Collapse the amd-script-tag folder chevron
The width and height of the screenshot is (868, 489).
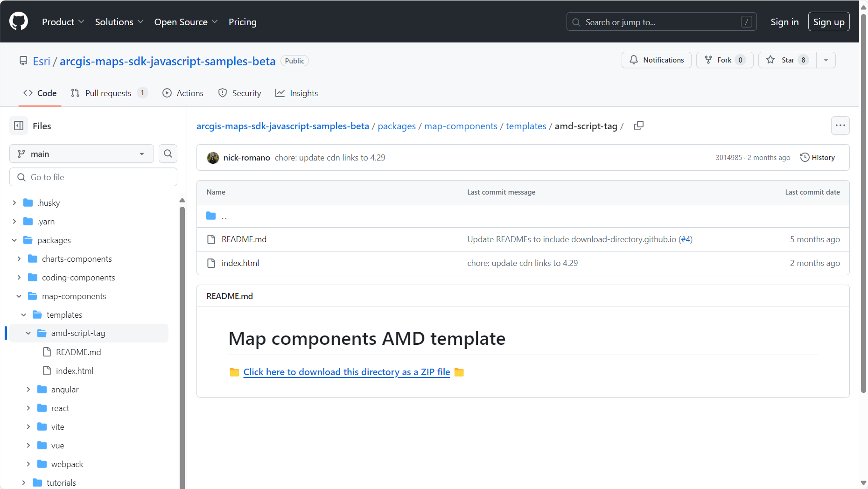pos(28,333)
